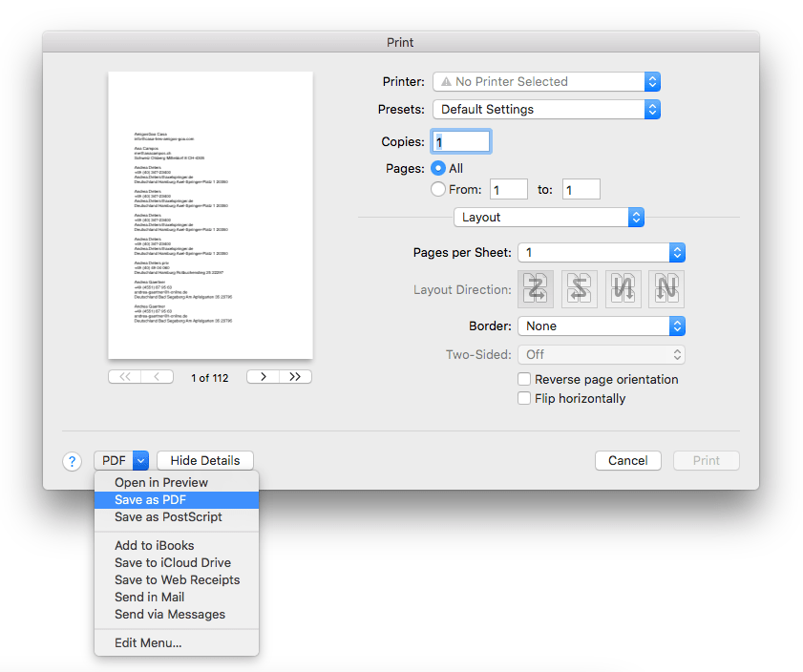
Task: Enable Reverse page orientation
Action: click(x=523, y=379)
